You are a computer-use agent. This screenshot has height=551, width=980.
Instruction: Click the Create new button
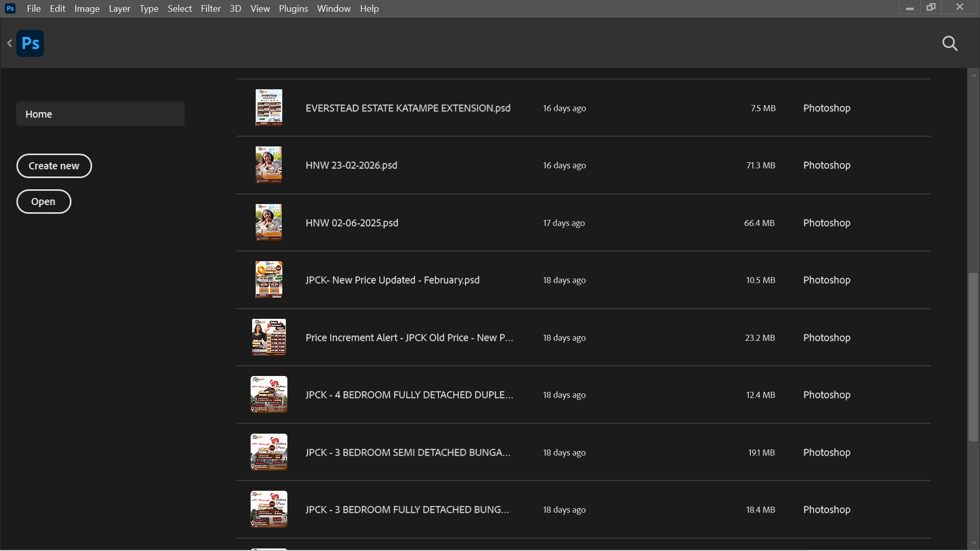tap(54, 166)
